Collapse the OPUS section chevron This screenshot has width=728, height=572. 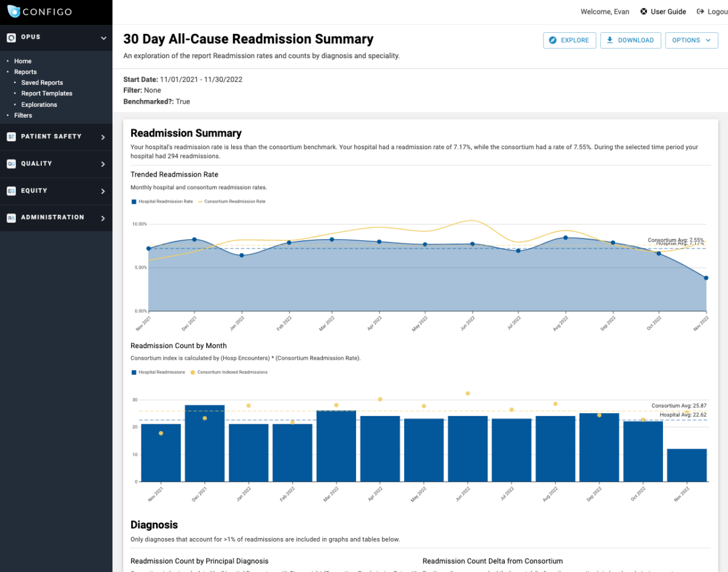pyautogui.click(x=103, y=37)
